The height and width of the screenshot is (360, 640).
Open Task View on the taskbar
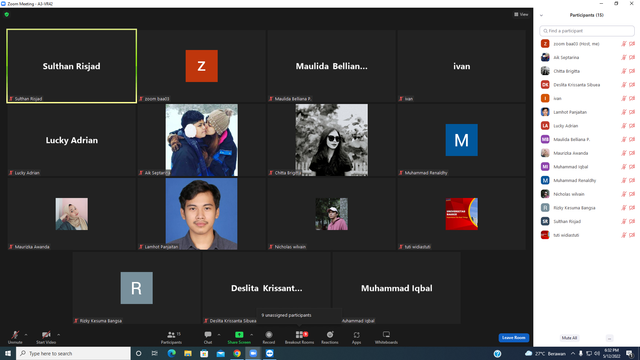tap(155, 353)
